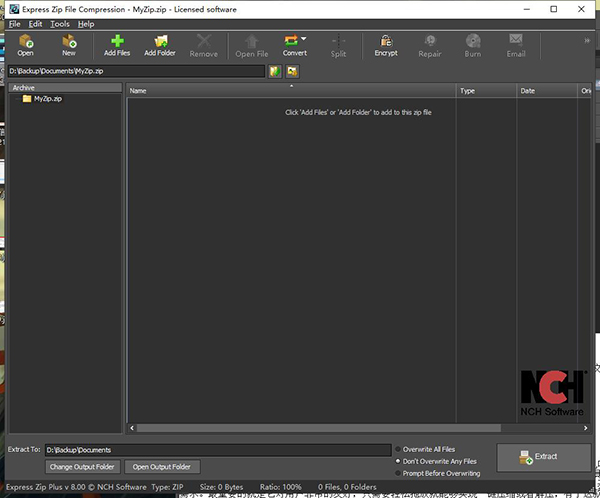
Task: Click Open Output Folder button
Action: pyautogui.click(x=161, y=467)
